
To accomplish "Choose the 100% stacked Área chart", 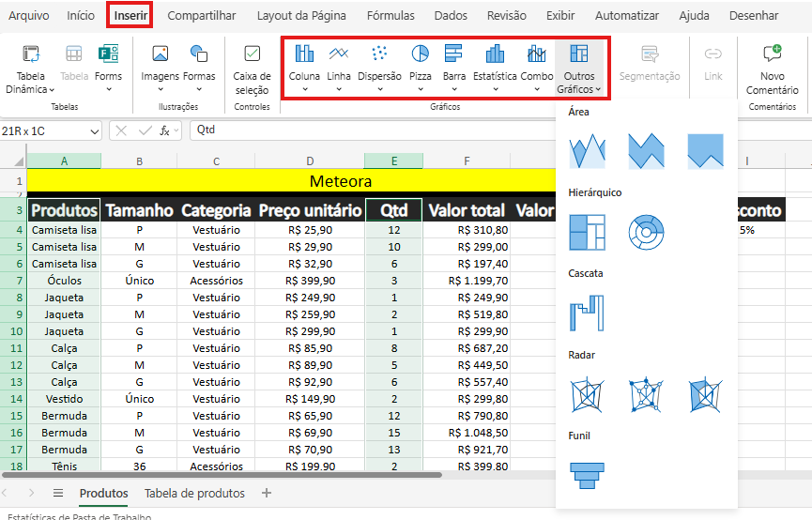I will (705, 151).
